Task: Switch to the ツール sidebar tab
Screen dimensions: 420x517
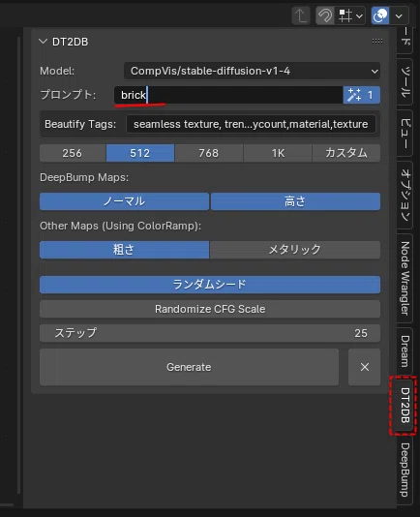Action: (405, 81)
